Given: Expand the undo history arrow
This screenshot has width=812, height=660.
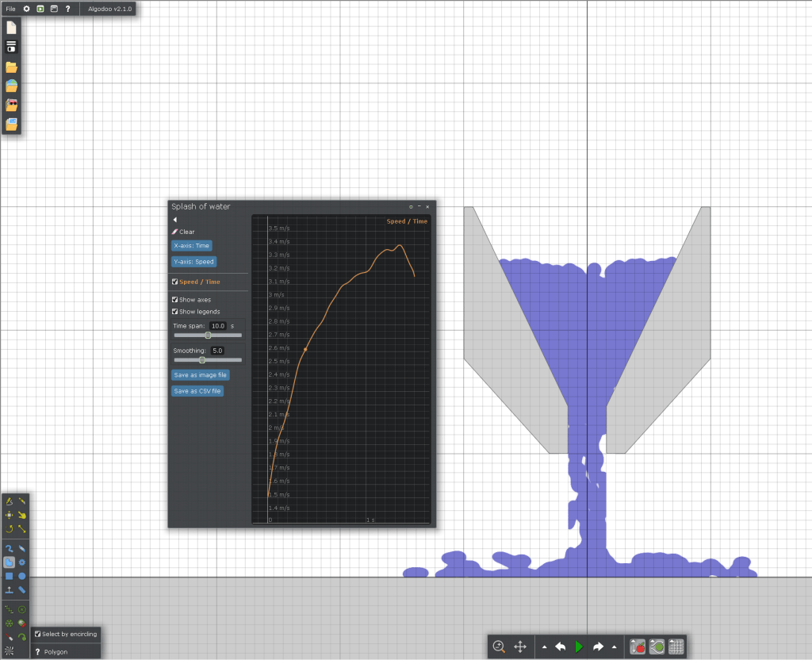Looking at the screenshot, I should [x=544, y=647].
